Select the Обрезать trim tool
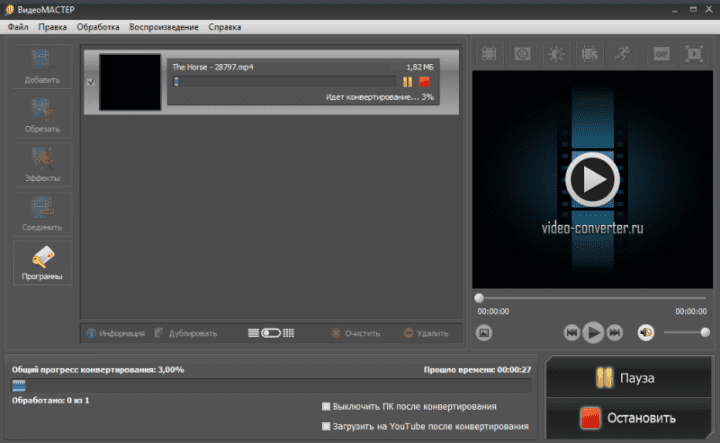 [42, 116]
